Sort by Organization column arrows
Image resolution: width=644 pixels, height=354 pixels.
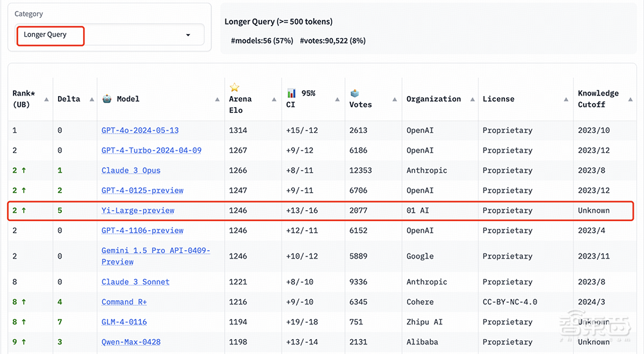point(471,99)
